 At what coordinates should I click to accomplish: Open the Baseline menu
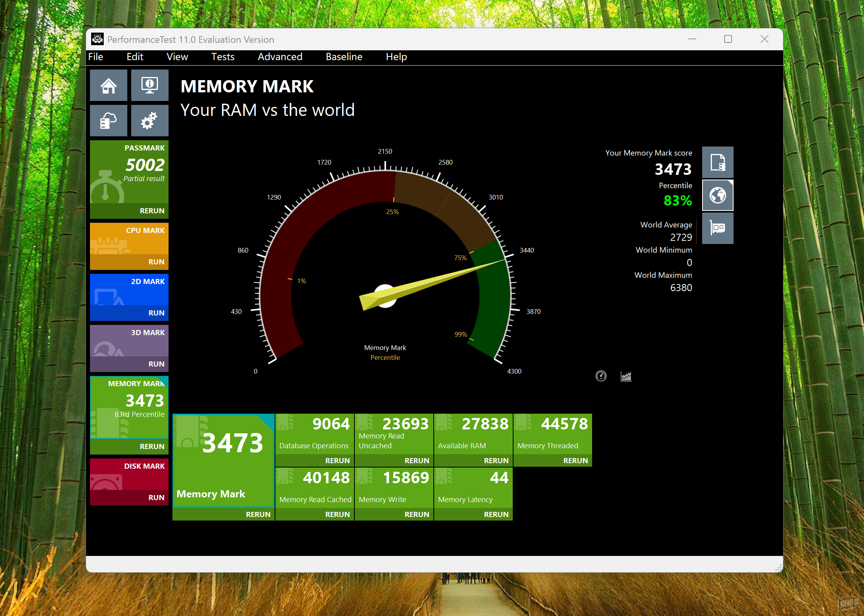(344, 57)
